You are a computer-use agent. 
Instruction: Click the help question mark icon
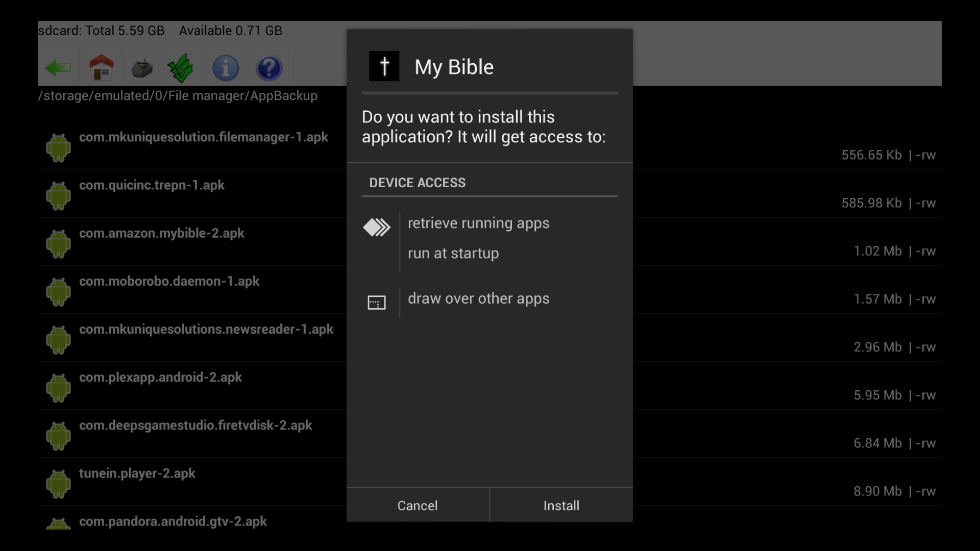coord(269,67)
